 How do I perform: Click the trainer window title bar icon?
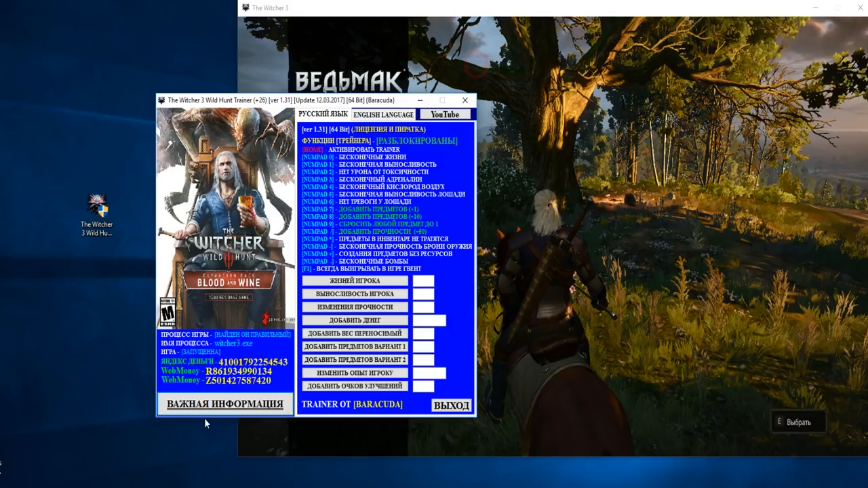[161, 100]
